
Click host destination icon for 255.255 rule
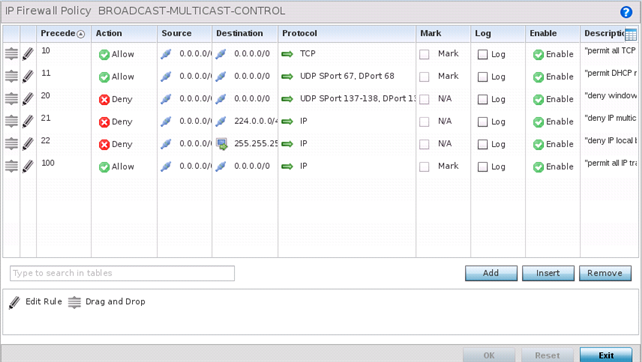point(222,144)
